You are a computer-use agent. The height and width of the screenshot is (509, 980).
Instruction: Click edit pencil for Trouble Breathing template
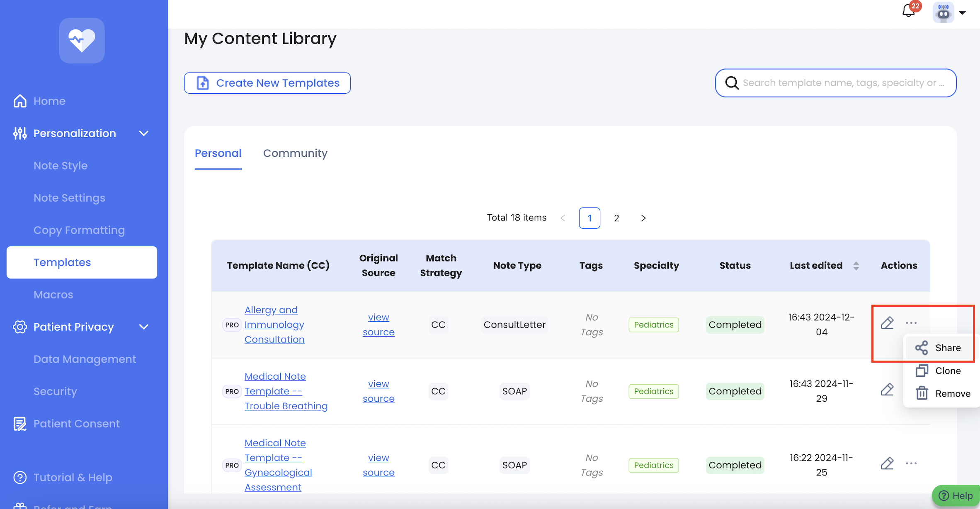tap(887, 390)
